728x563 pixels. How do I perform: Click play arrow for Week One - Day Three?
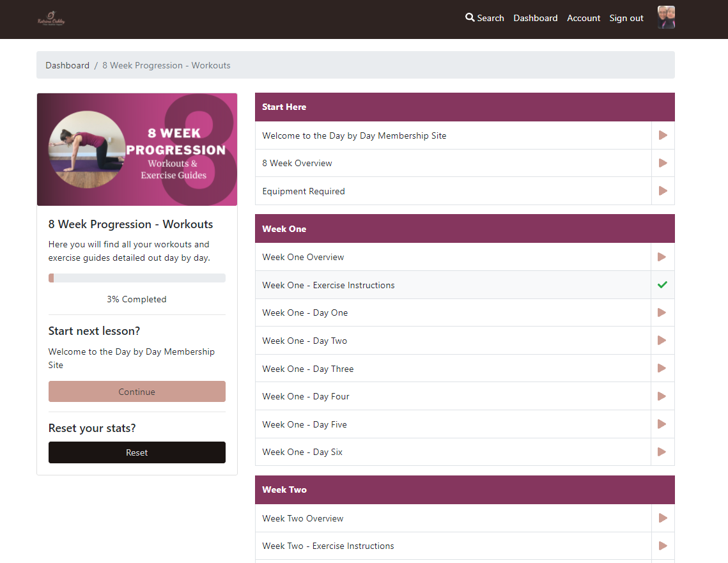pyautogui.click(x=663, y=369)
